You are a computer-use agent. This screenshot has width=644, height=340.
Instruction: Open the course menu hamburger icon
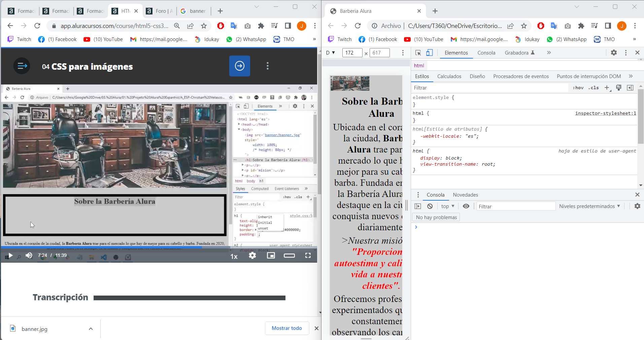pyautogui.click(x=22, y=66)
